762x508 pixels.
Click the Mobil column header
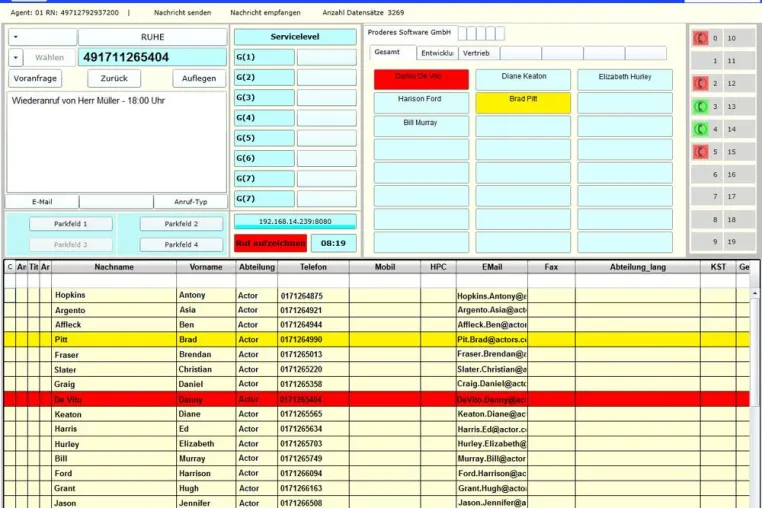(x=385, y=267)
